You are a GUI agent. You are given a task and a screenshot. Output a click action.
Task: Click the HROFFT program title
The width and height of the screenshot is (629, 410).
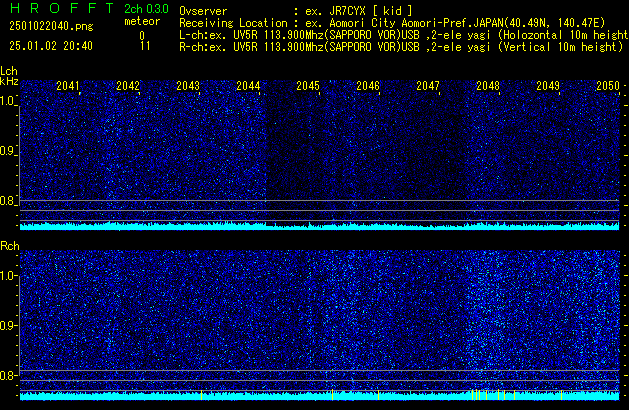pyautogui.click(x=62, y=8)
